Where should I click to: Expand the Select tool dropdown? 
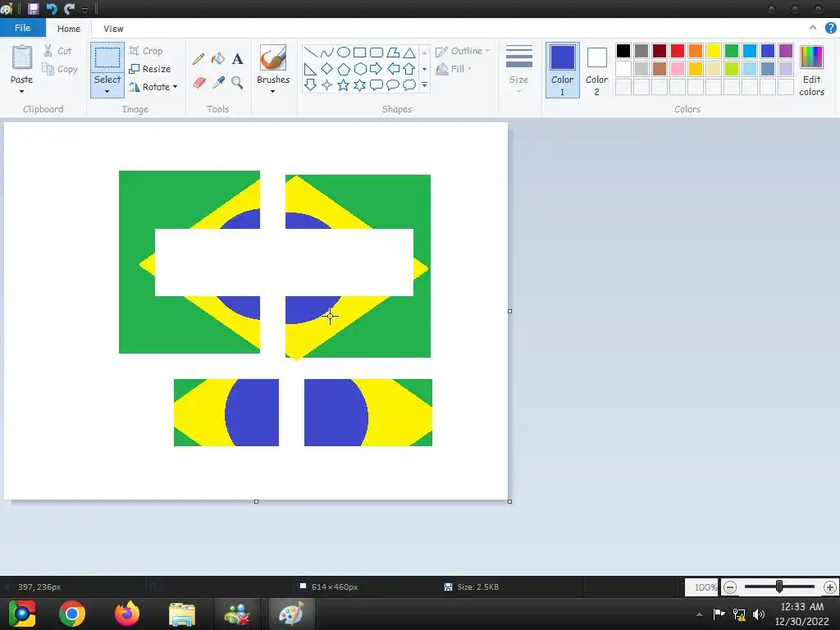[x=107, y=92]
